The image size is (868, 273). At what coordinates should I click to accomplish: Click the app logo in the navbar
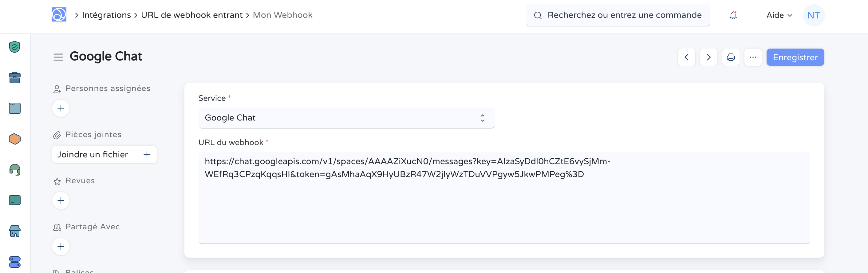point(59,15)
